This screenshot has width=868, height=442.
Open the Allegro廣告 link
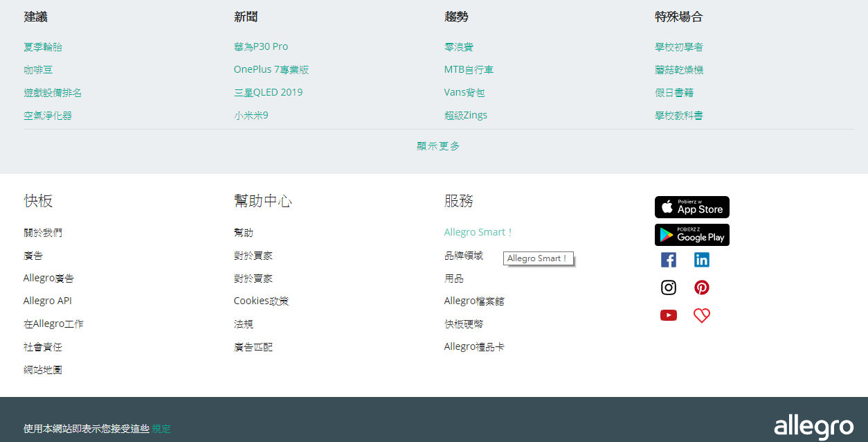[x=48, y=279]
